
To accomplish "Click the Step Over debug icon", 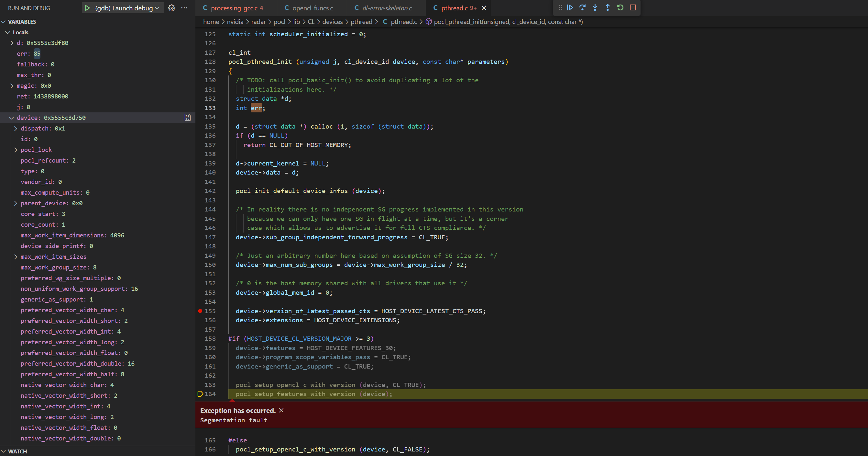I will [x=582, y=7].
